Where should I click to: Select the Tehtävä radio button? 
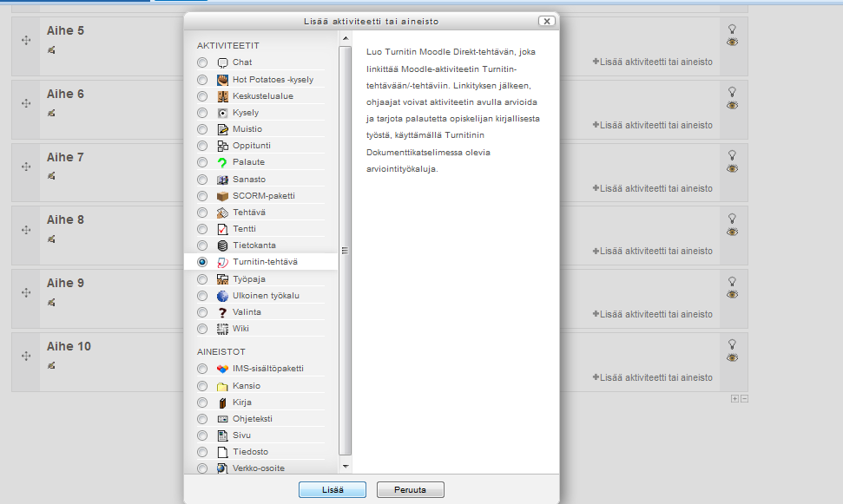tap(202, 213)
